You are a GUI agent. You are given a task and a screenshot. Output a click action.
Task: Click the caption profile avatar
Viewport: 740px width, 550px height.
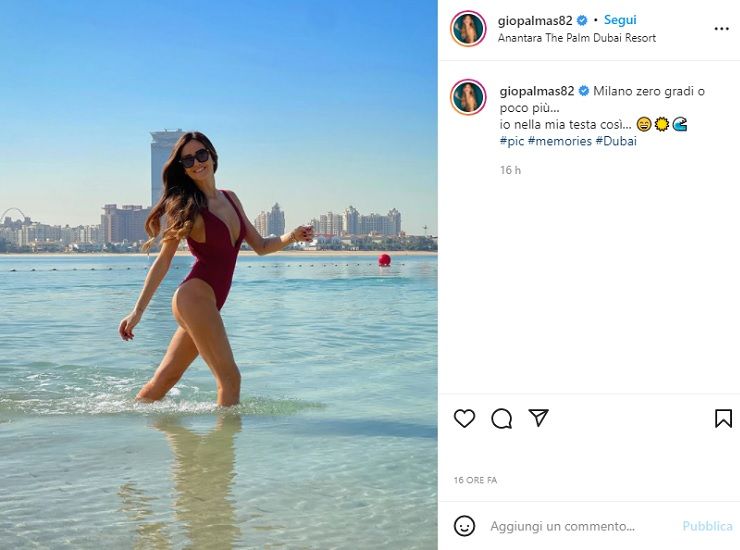click(468, 97)
